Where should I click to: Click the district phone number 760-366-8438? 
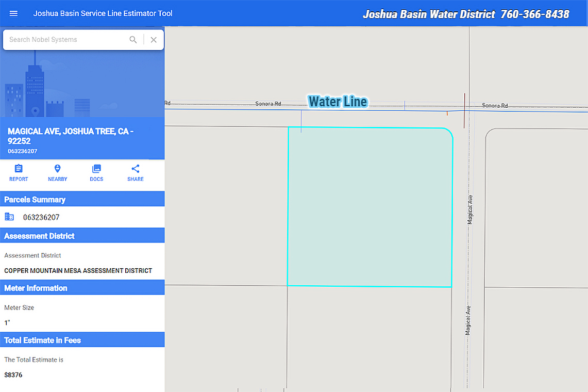coord(535,14)
